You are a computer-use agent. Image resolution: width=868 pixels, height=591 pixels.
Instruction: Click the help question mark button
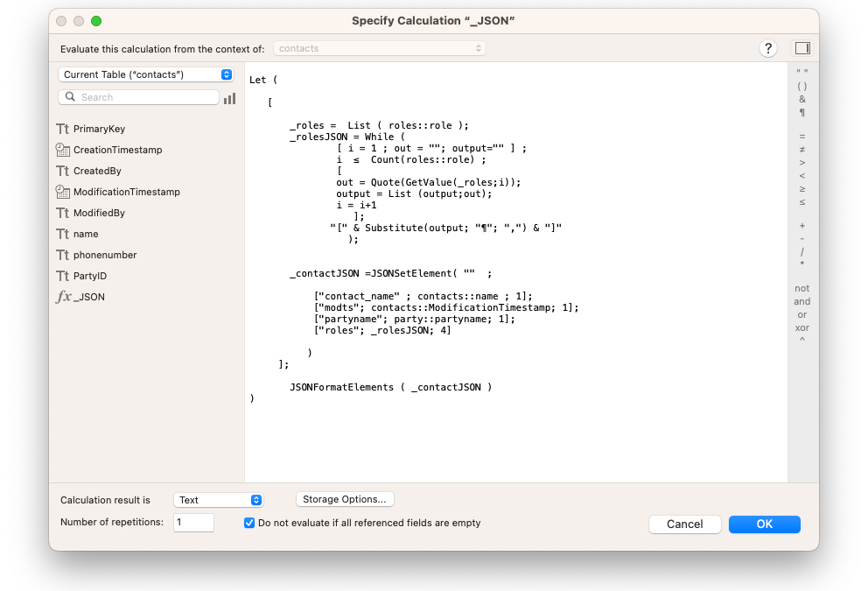pyautogui.click(x=767, y=49)
